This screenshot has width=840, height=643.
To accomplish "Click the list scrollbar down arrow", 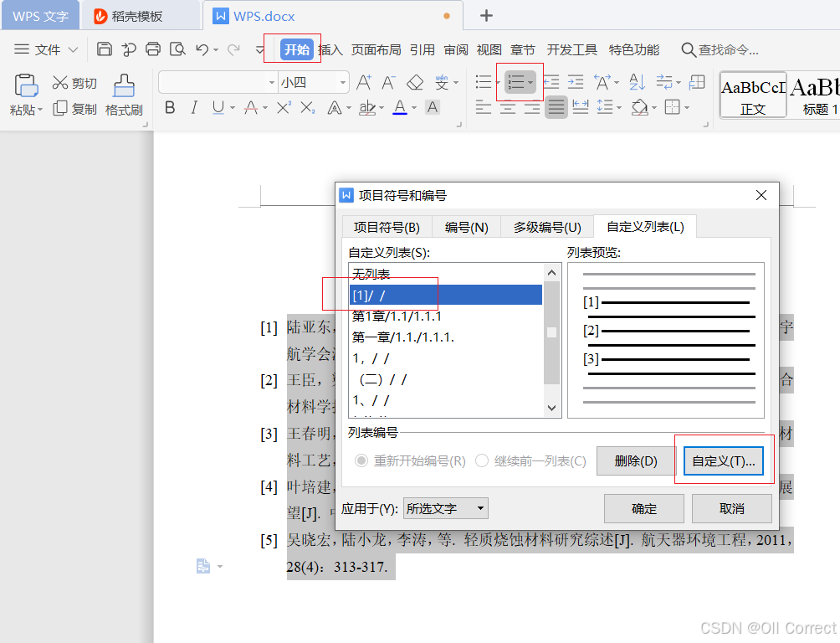I will pyautogui.click(x=552, y=408).
